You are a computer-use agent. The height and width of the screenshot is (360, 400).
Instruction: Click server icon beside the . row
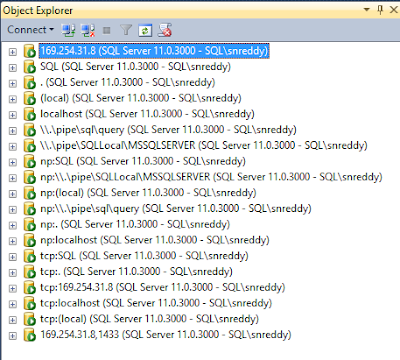click(29, 83)
